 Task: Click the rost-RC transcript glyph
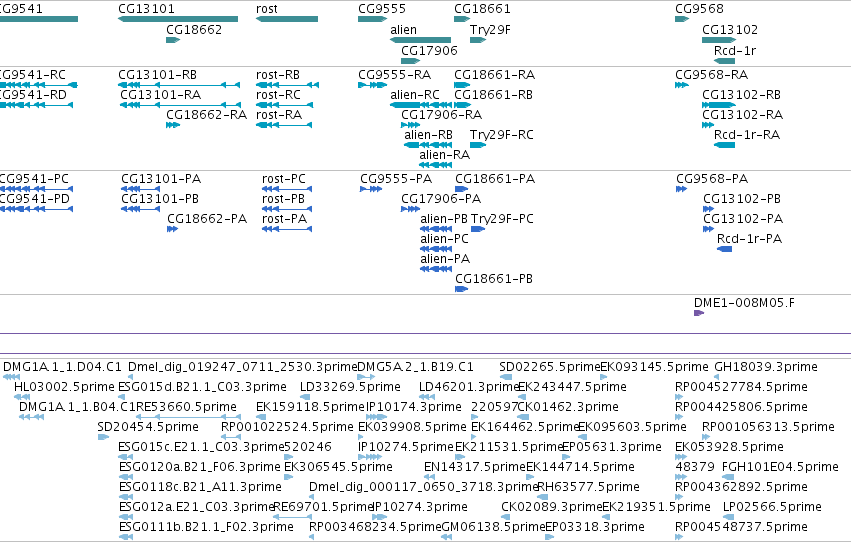284,105
